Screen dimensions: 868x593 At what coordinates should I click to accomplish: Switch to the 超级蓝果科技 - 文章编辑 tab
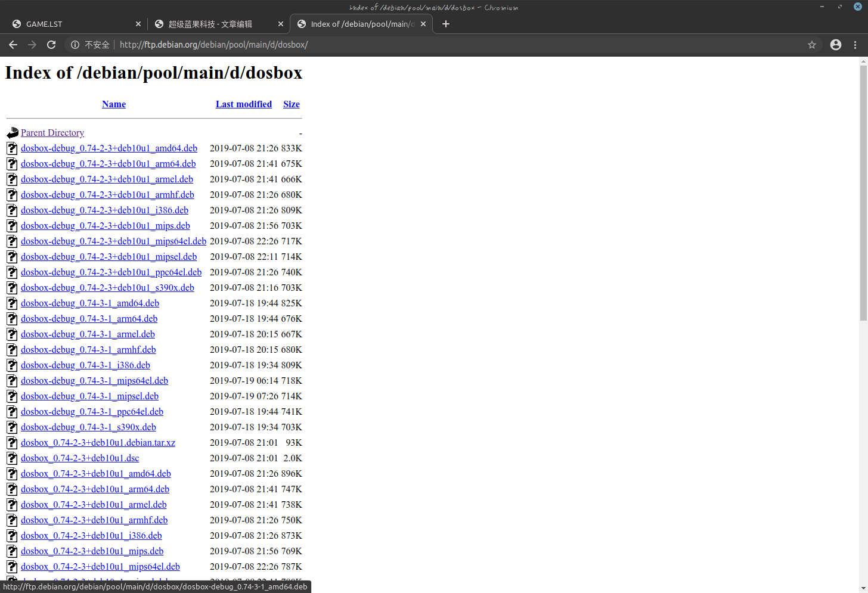[218, 24]
